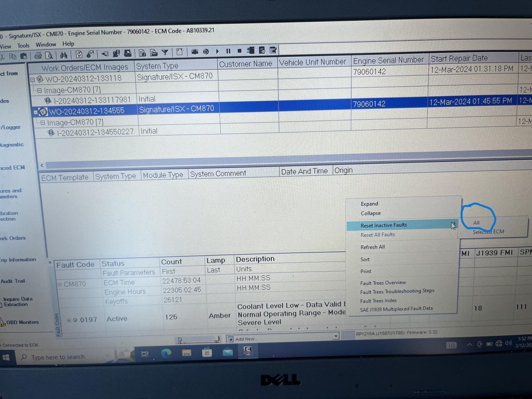Open the Mail app from the taskbar

click(227, 352)
